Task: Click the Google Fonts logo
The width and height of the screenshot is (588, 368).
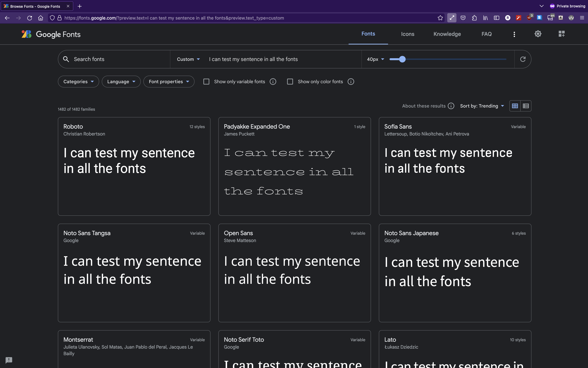Action: click(x=51, y=34)
